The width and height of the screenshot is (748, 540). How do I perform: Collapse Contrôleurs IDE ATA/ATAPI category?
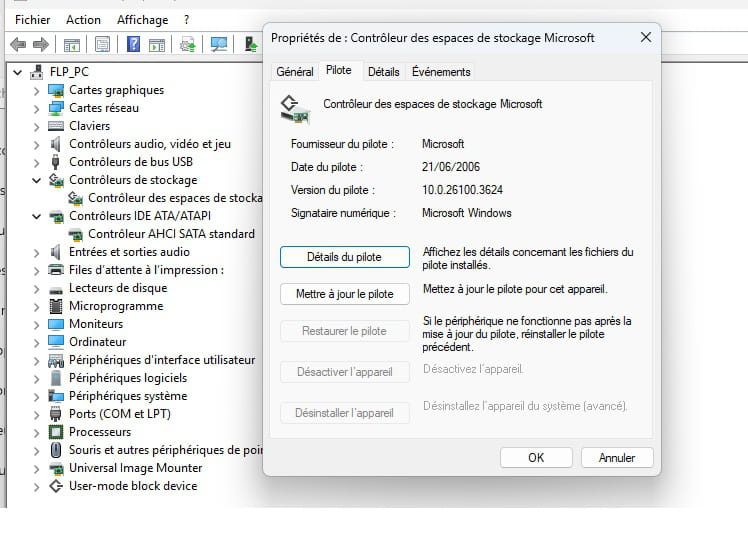tap(36, 217)
